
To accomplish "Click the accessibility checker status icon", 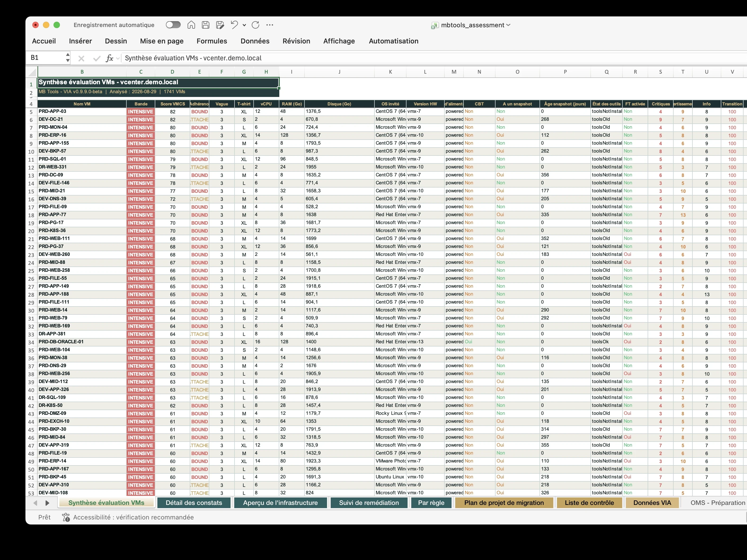I will (x=66, y=517).
